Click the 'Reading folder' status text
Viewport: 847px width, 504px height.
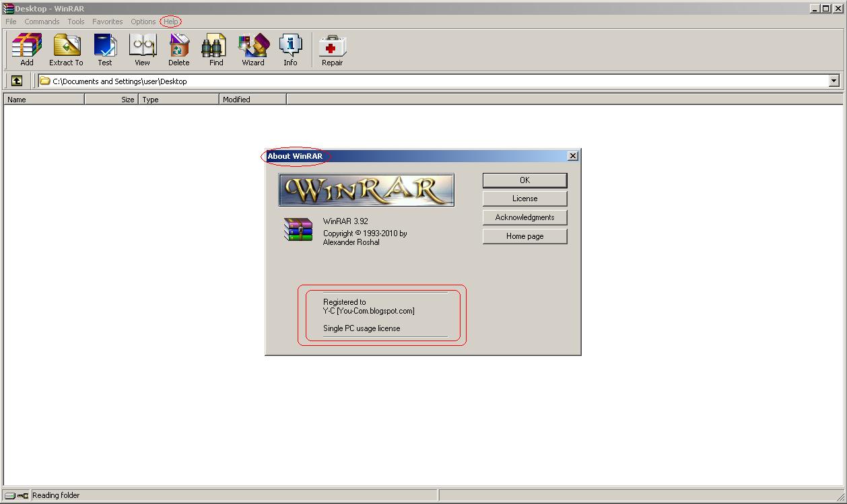coord(56,495)
